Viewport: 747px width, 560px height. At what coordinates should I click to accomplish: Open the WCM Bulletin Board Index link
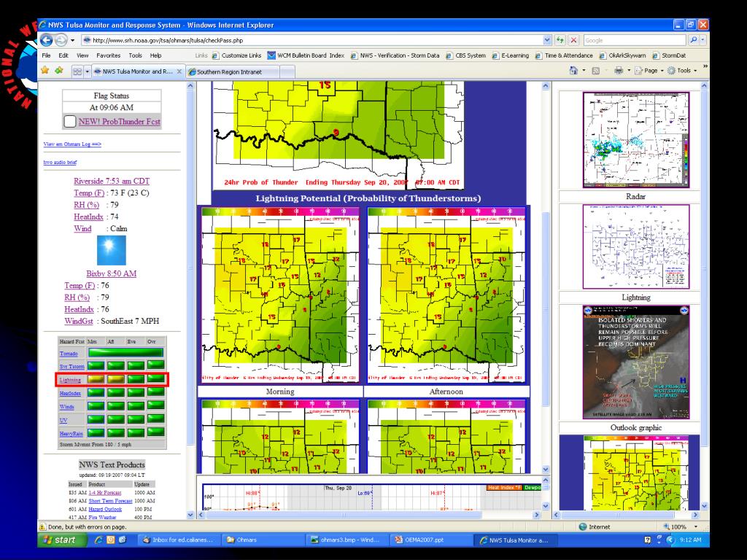(306, 55)
